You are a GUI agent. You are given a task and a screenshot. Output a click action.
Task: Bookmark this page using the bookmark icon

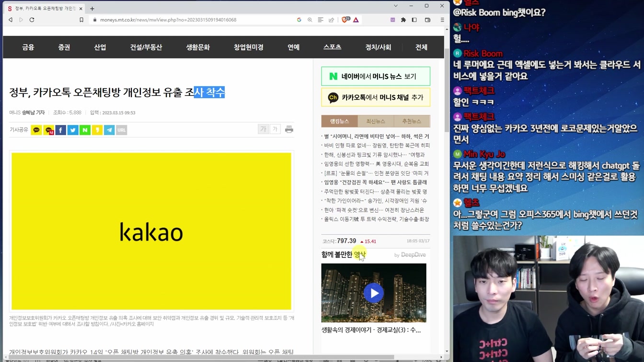81,20
